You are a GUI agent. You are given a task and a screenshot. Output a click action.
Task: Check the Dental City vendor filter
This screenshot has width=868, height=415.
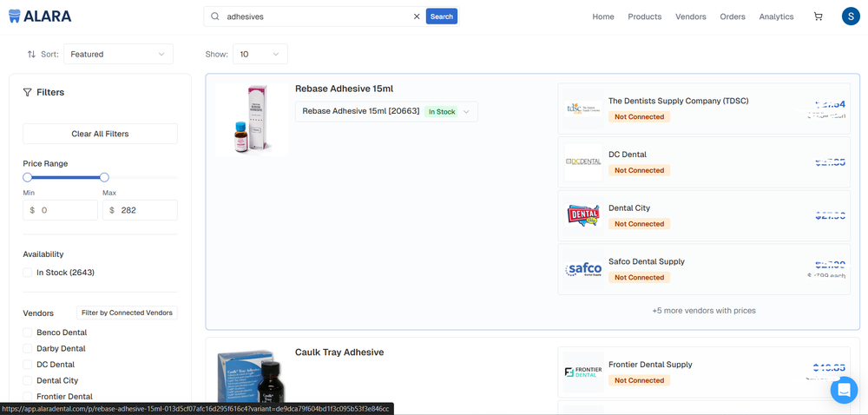click(27, 380)
